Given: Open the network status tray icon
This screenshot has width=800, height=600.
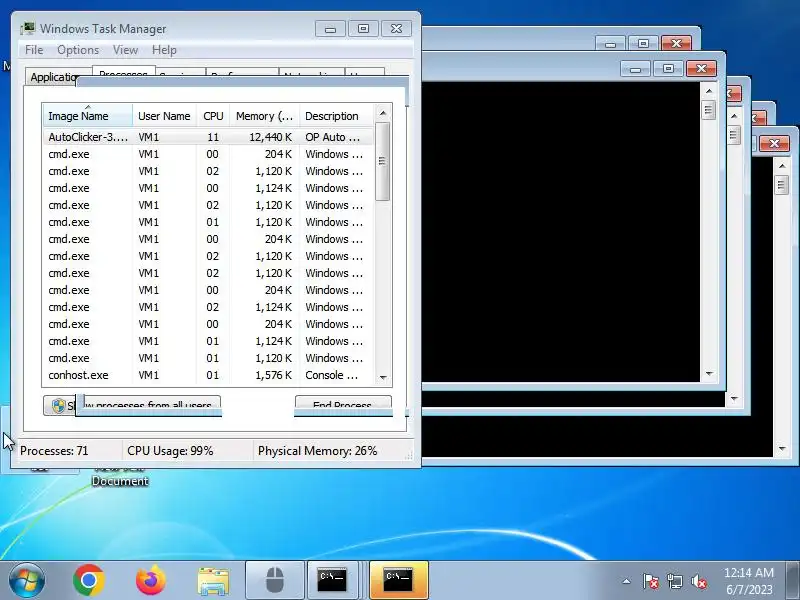Looking at the screenshot, I should [x=674, y=581].
